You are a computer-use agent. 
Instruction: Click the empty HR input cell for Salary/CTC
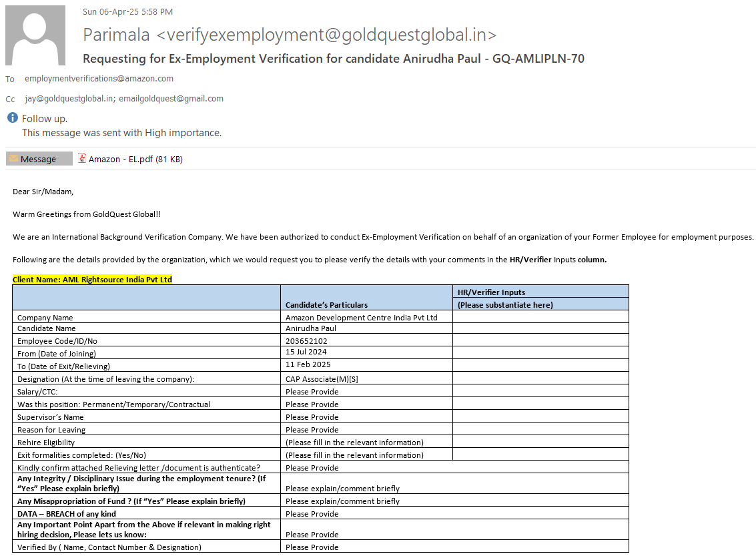pyautogui.click(x=540, y=390)
